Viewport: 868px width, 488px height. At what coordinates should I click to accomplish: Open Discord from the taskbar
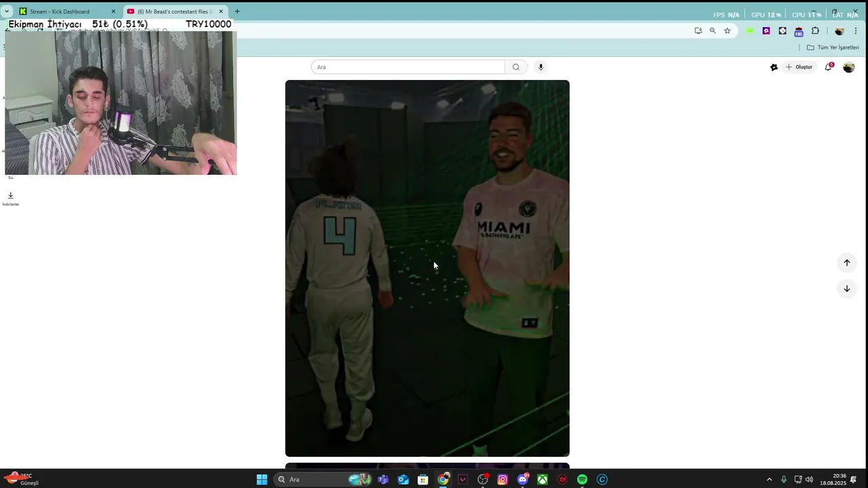pyautogui.click(x=523, y=480)
